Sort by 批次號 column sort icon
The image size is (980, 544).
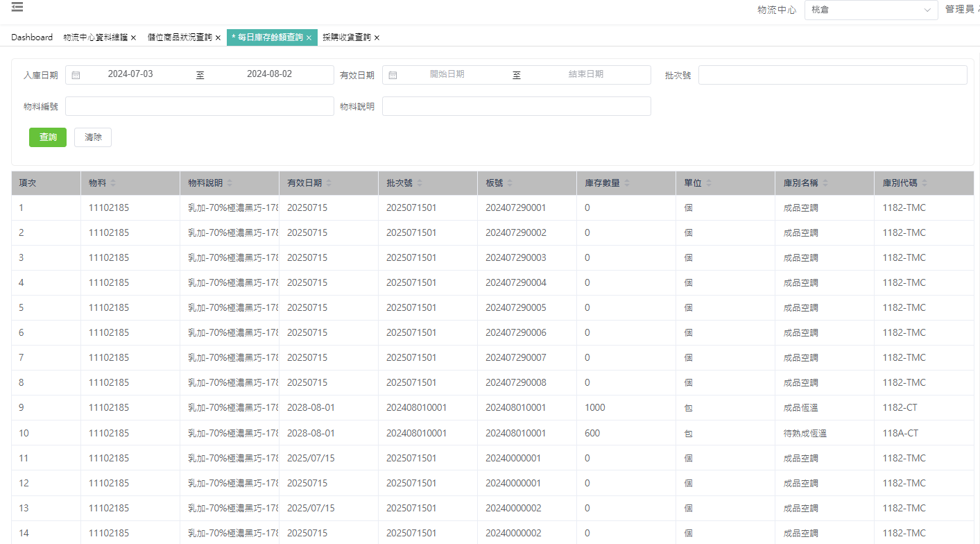420,183
